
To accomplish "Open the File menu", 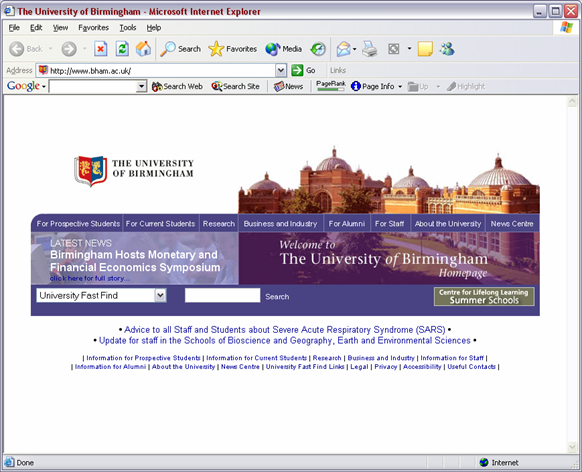I will click(14, 27).
